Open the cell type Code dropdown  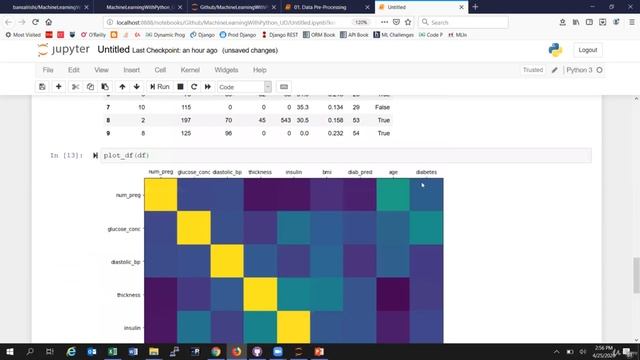coord(244,87)
